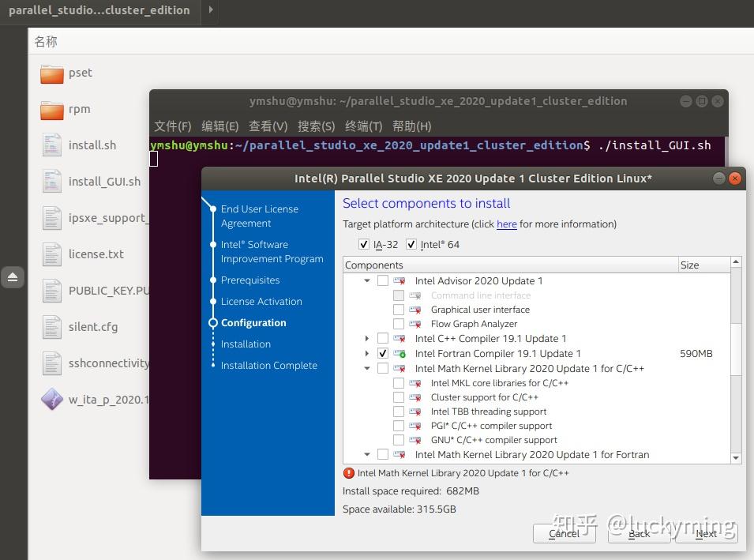Check the Intel Advisor 2020 Update 1 component
754x560 pixels.
pos(383,280)
